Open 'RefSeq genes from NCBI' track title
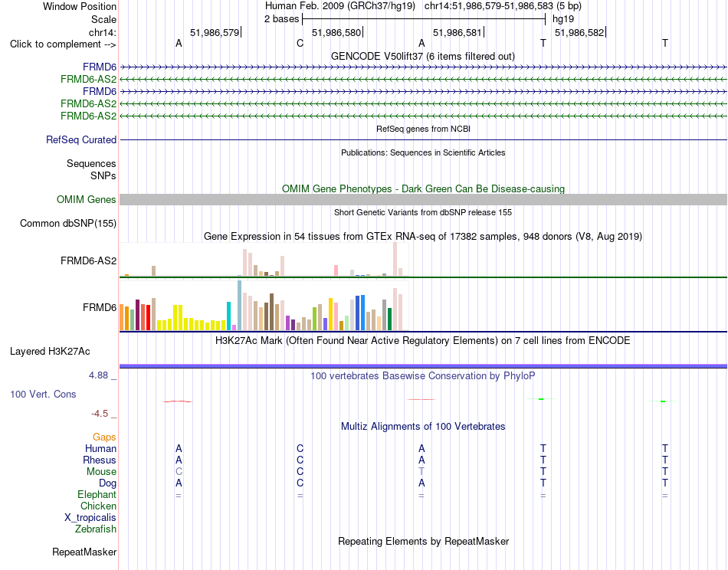 [423, 129]
